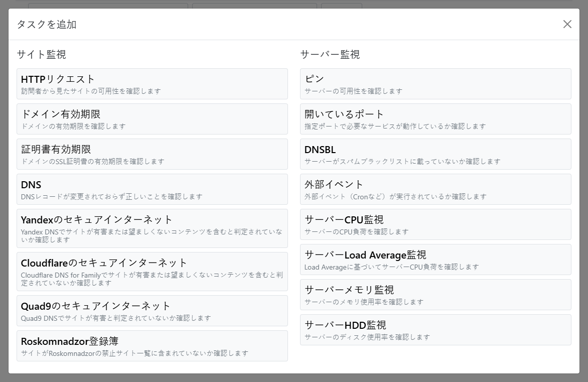
Task: Select the DNS record check task
Action: click(152, 189)
